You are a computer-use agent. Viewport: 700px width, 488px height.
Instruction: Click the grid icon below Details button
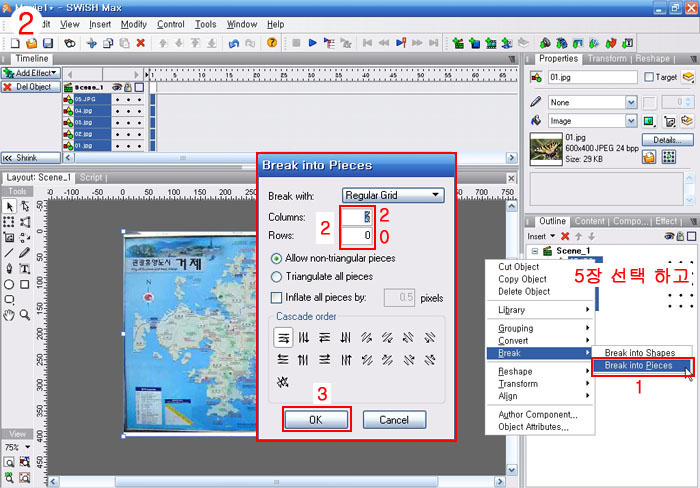tap(669, 157)
